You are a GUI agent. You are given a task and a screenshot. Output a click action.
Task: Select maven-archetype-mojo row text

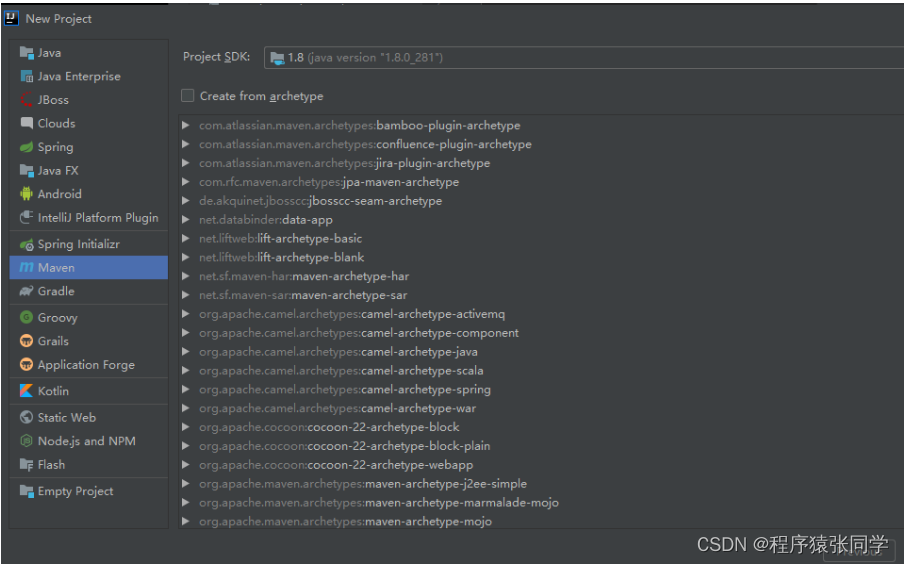point(345,521)
